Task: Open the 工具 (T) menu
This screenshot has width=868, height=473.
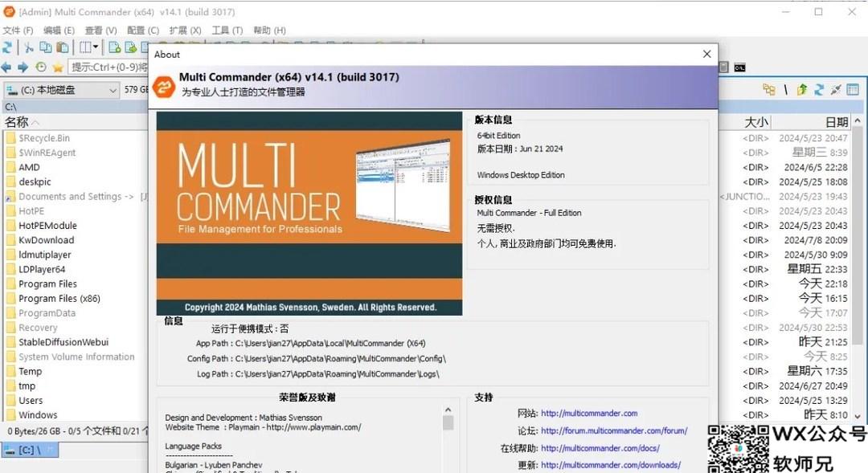Action: tap(227, 31)
